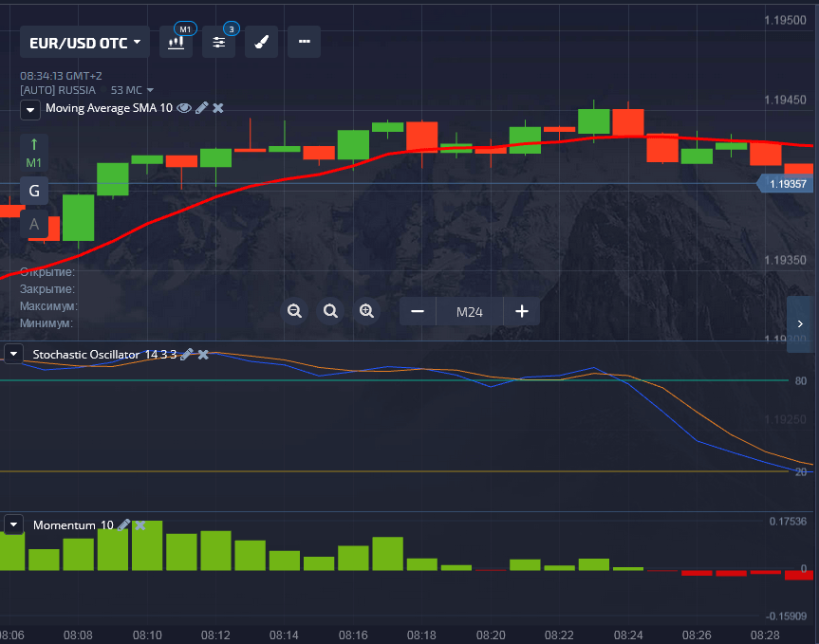Open the chart type and timeframe settings
Viewport: 819px width, 644px height.
pos(176,43)
